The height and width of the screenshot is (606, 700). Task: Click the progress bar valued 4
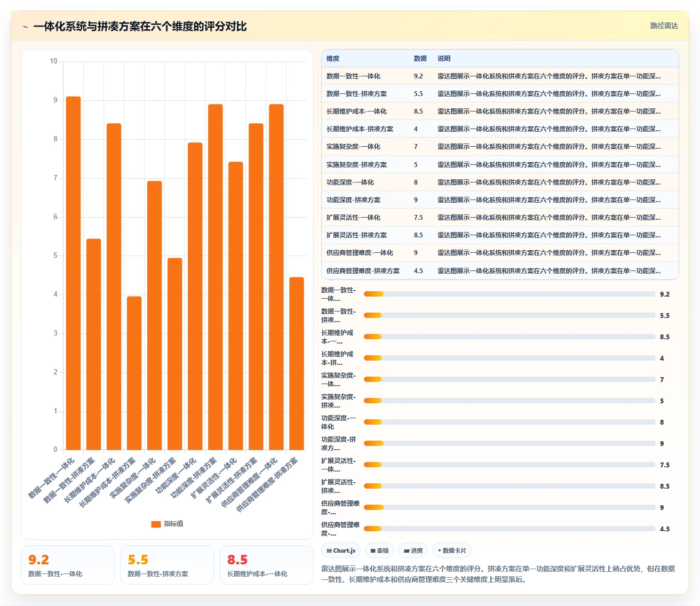click(x=510, y=358)
